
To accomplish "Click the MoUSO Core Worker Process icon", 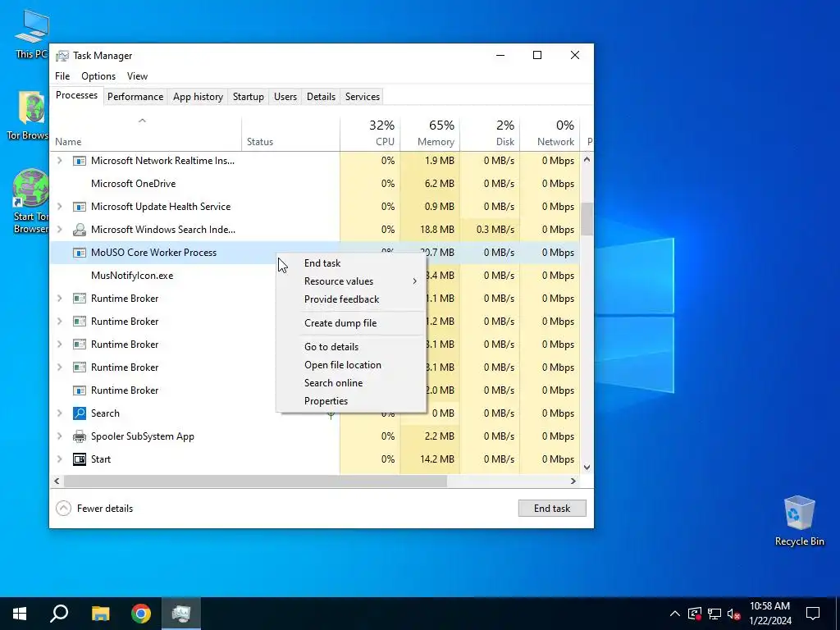I will coord(80,253).
